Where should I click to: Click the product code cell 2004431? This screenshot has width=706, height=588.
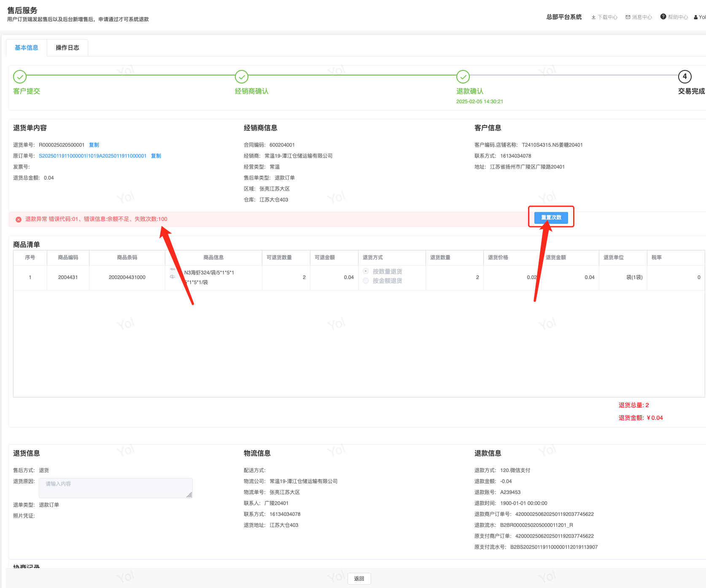(x=68, y=277)
